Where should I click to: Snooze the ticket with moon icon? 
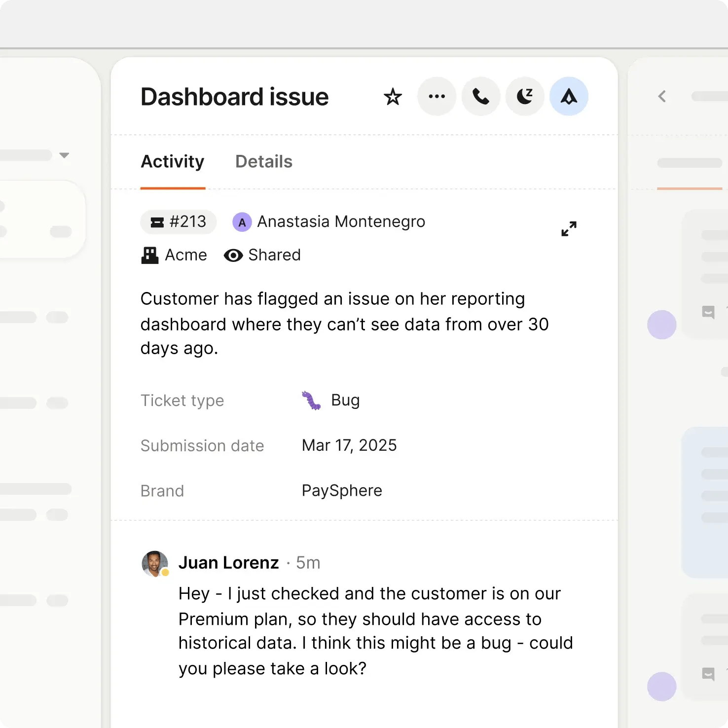(525, 97)
